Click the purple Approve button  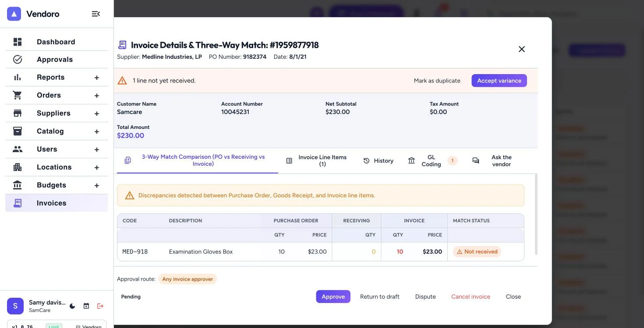(x=333, y=296)
